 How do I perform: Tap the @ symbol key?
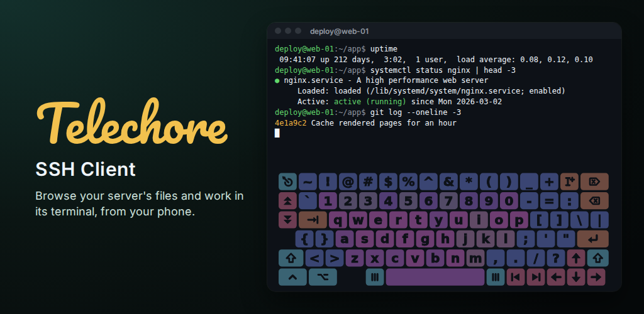tap(348, 181)
